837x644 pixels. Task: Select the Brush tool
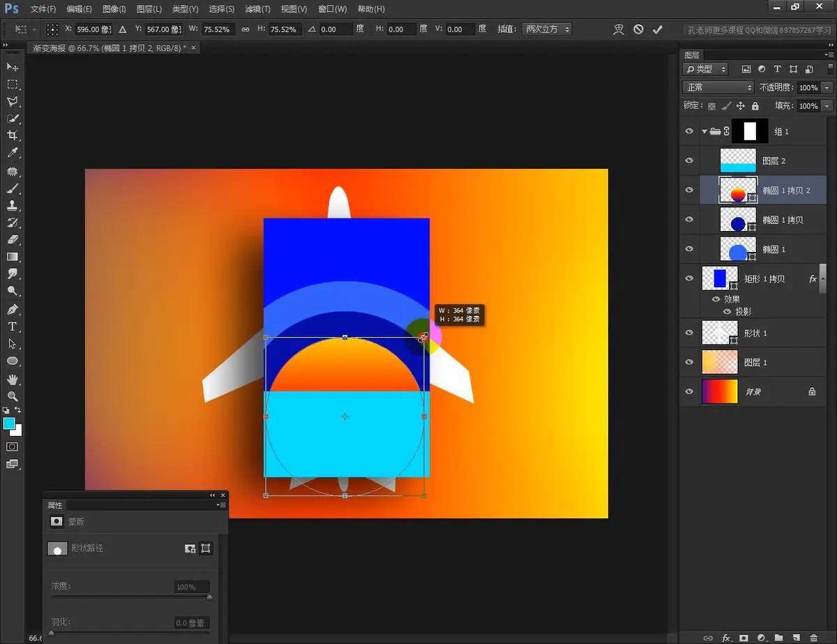pos(13,188)
